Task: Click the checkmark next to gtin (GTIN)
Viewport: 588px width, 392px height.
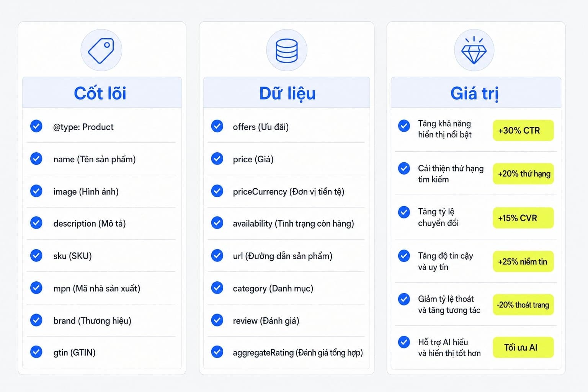Action: coord(36,352)
